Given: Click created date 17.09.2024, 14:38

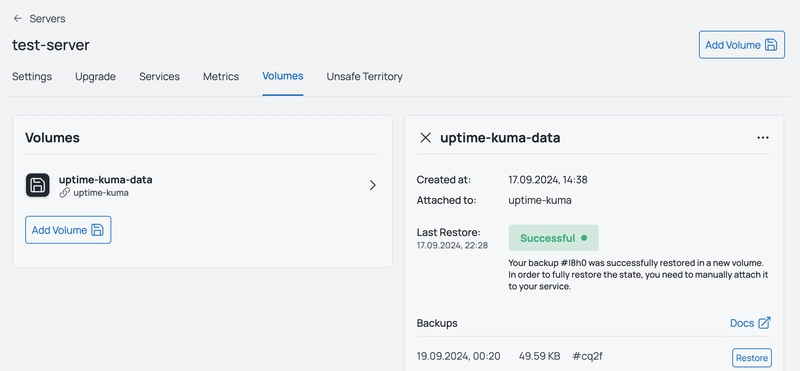Looking at the screenshot, I should [548, 180].
